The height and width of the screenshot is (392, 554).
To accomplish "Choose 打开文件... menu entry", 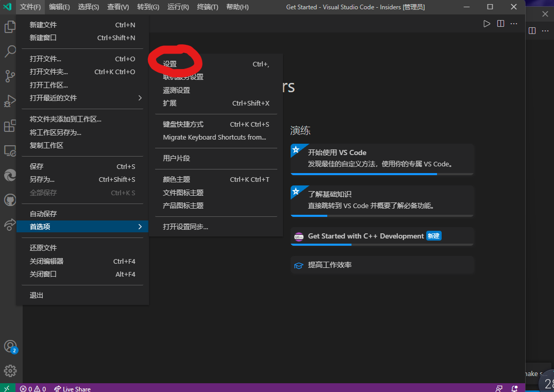I will click(x=82, y=59).
